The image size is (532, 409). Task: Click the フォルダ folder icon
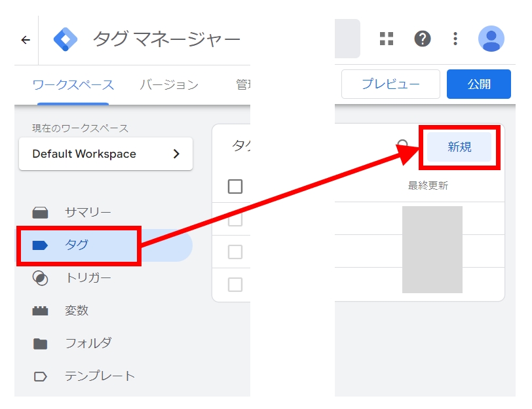point(40,344)
